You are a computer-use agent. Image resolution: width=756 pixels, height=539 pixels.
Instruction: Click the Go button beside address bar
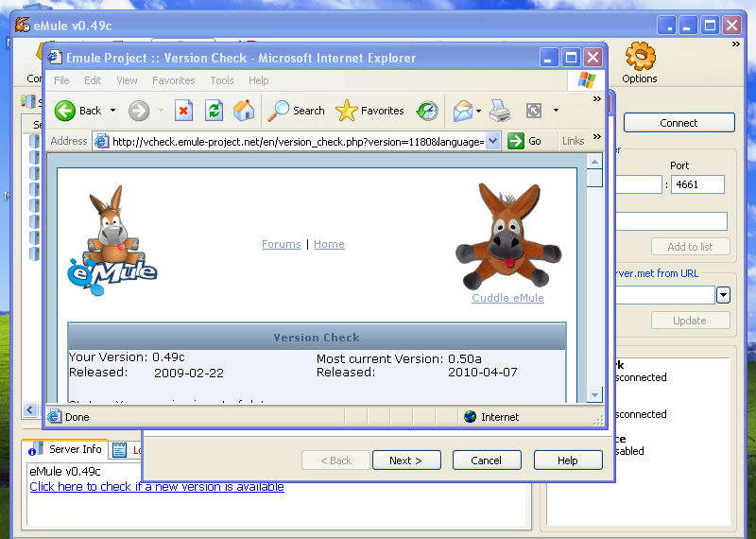524,141
